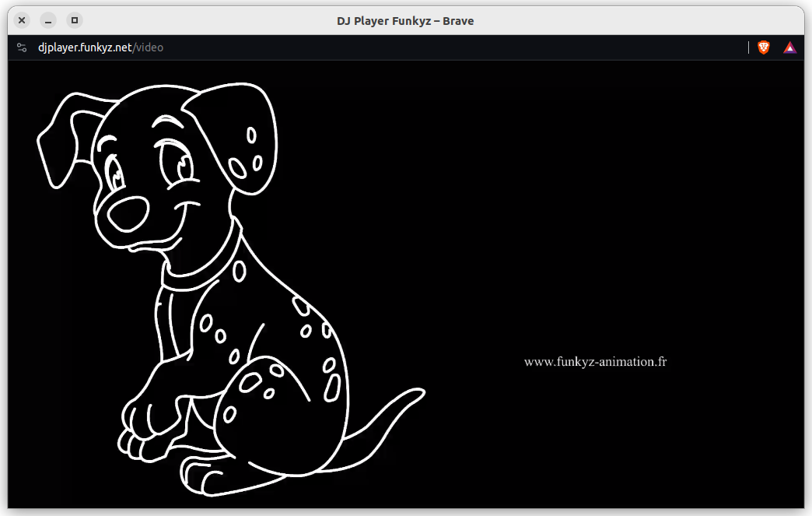The height and width of the screenshot is (516, 812).
Task: Close the DJ Player Funkyz window
Action: click(22, 20)
